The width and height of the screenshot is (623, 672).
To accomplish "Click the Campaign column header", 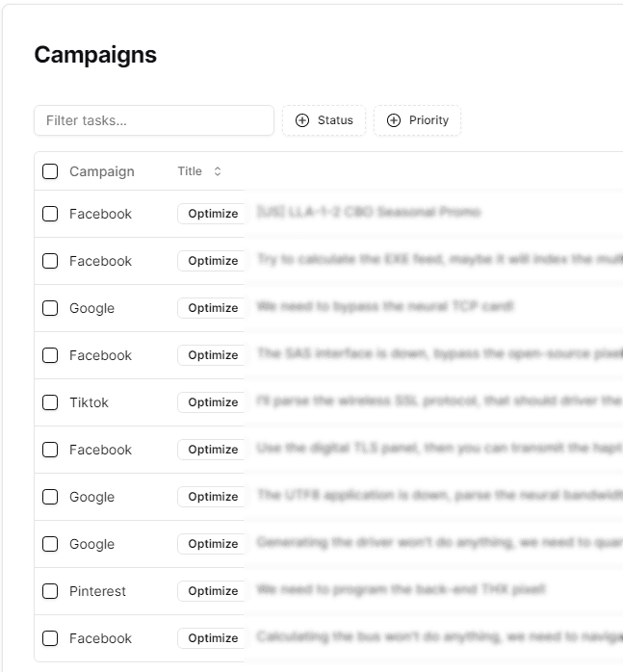I will 102,171.
